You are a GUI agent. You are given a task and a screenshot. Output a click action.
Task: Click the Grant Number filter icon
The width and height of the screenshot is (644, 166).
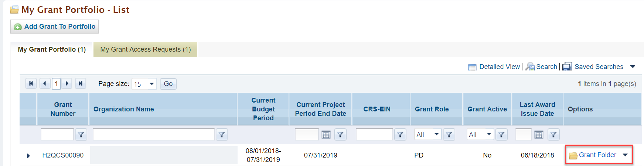81,135
